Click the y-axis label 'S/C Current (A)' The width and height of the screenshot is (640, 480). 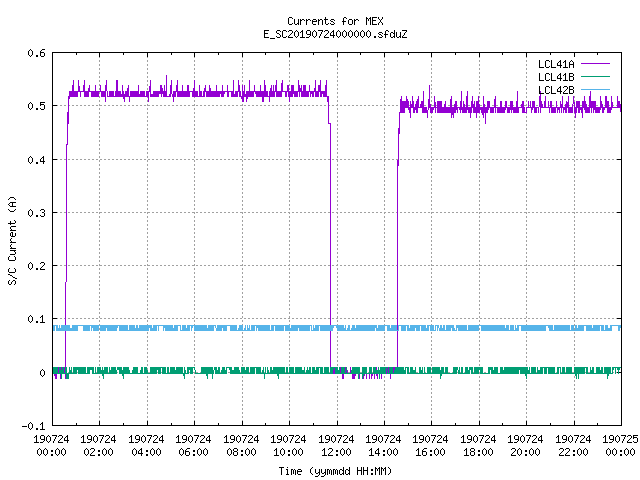pyautogui.click(x=12, y=241)
